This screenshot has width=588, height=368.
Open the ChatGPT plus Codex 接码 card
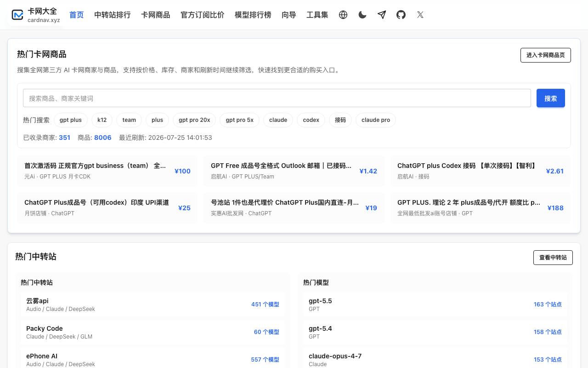pos(481,171)
